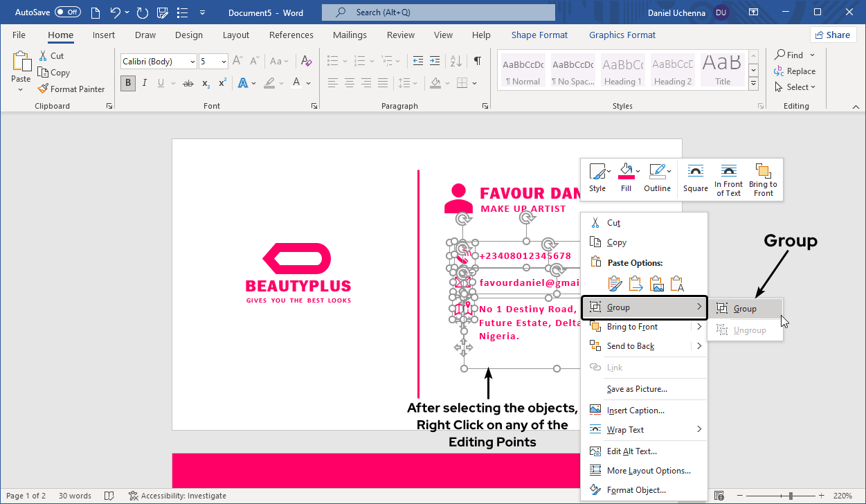
Task: Choose Save as Picture from context menu
Action: [636, 389]
